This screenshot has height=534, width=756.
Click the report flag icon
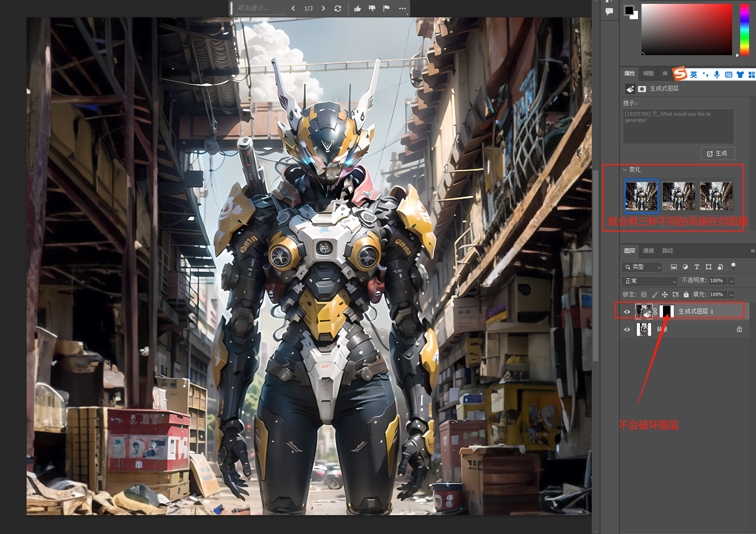386,8
